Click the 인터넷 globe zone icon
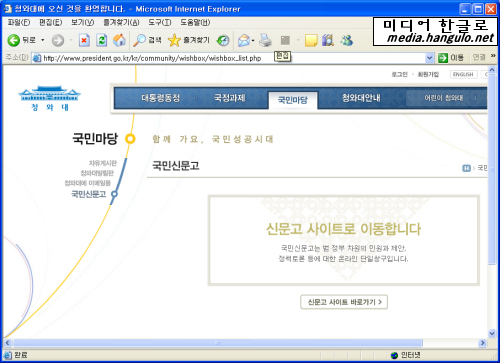Image resolution: width=500 pixels, height=363 pixels. point(394,355)
